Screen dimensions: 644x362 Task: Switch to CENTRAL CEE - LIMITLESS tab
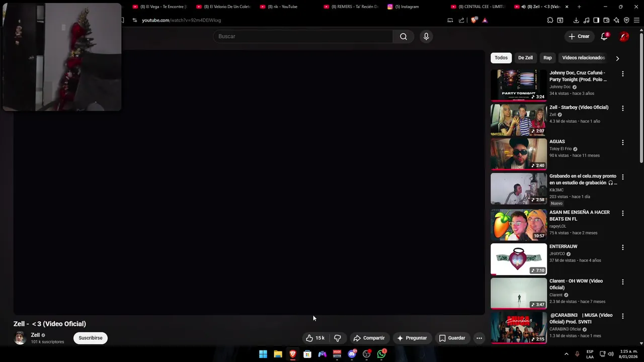[x=479, y=7]
